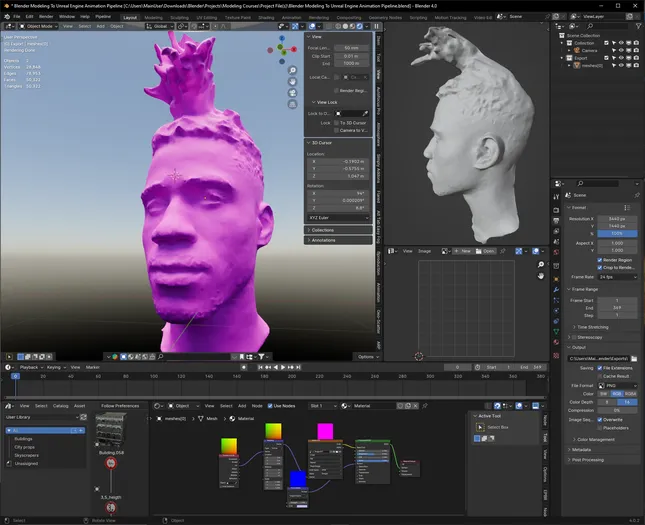
Task: Click the red X axis gizmo ball
Action: (294, 49)
